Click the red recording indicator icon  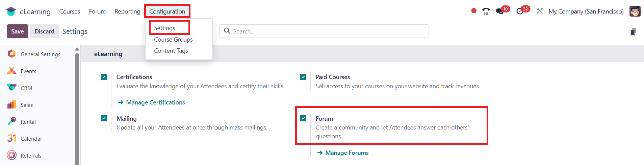tap(474, 11)
